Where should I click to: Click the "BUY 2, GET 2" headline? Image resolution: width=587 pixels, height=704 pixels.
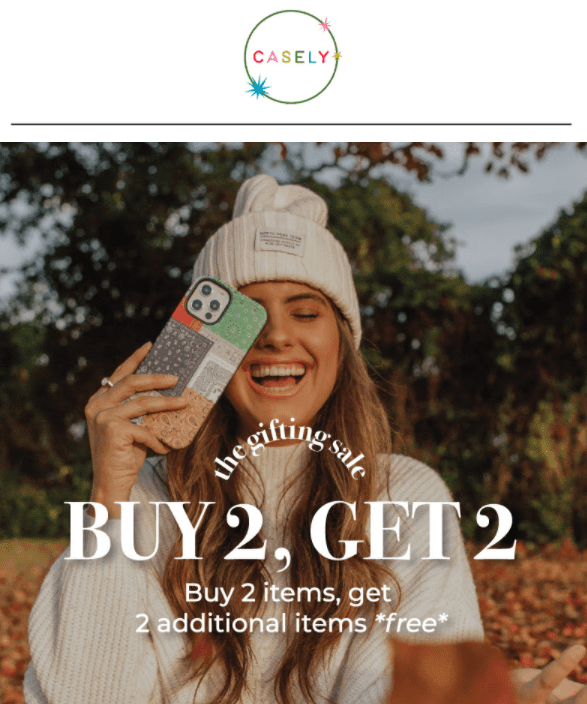tap(290, 532)
